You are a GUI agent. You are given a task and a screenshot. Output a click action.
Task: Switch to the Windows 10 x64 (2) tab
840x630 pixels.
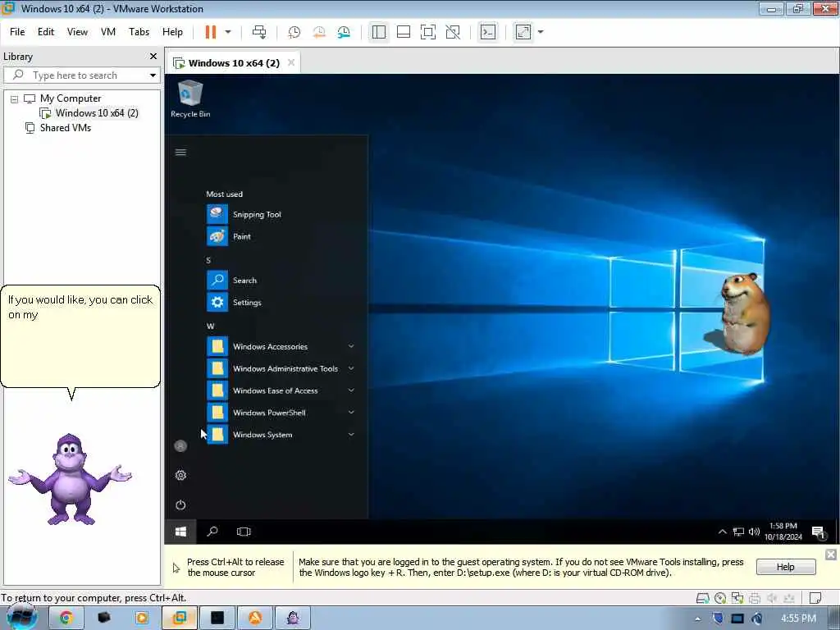[234, 63]
